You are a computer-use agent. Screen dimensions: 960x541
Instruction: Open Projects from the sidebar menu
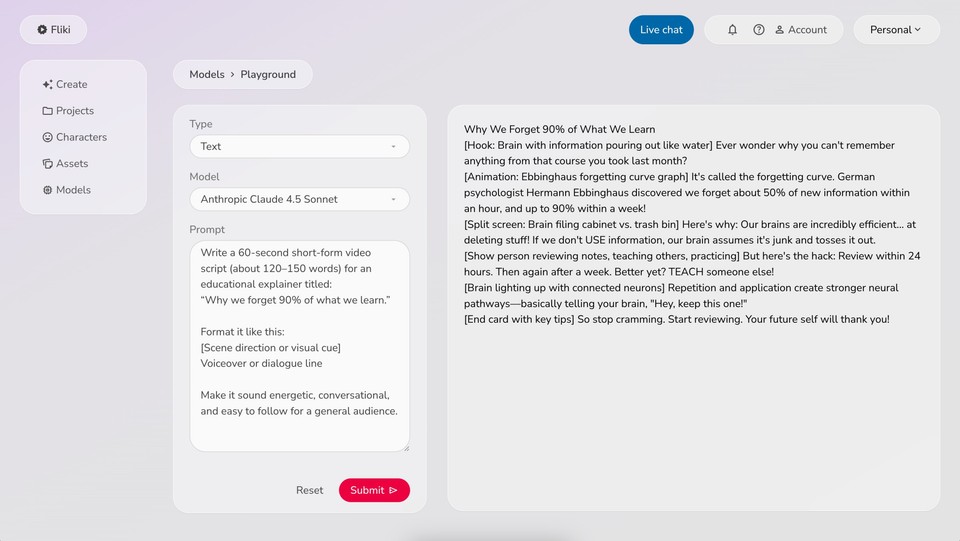[x=75, y=111]
